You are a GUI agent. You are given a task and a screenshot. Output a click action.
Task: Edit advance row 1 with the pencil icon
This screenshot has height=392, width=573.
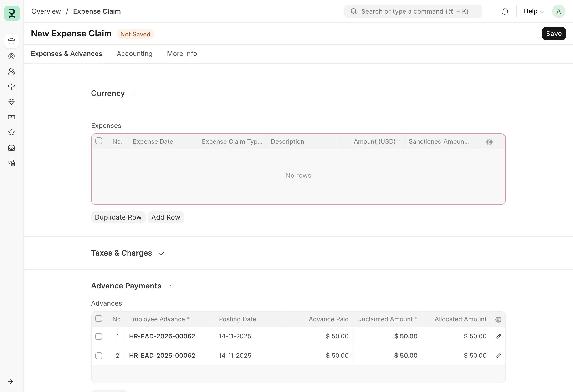[498, 337]
